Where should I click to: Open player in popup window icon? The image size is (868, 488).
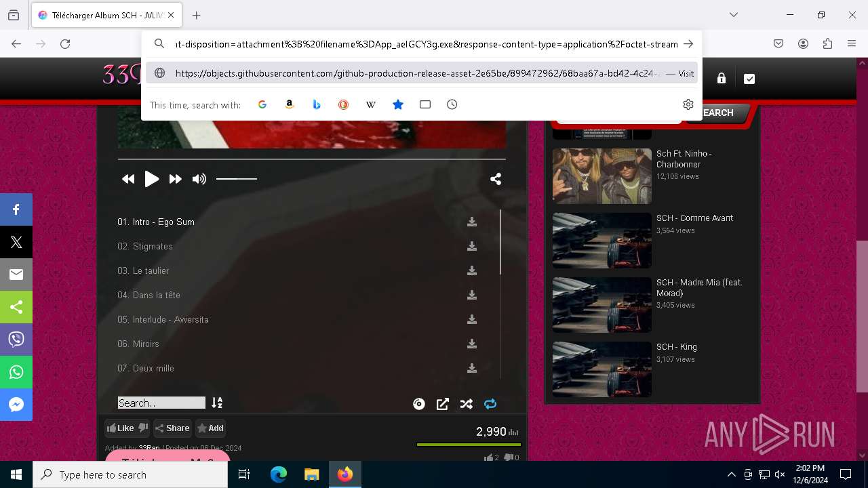pyautogui.click(x=443, y=404)
